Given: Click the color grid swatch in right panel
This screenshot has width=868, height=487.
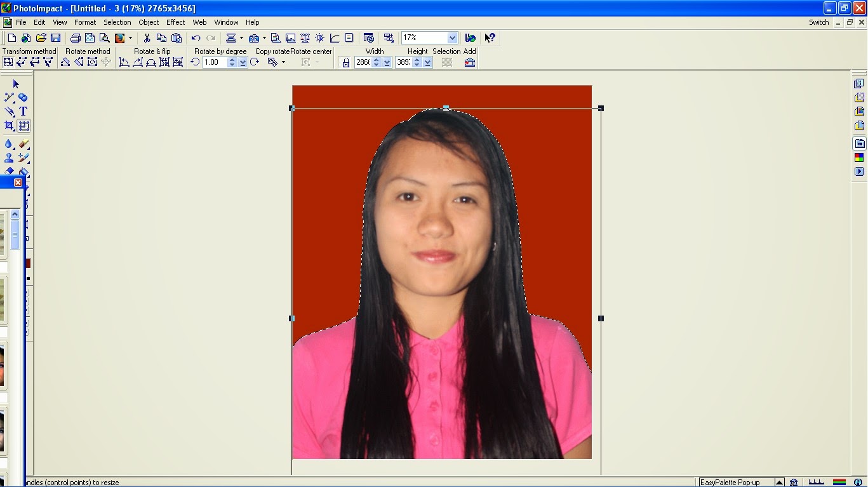Looking at the screenshot, I should pos(858,157).
